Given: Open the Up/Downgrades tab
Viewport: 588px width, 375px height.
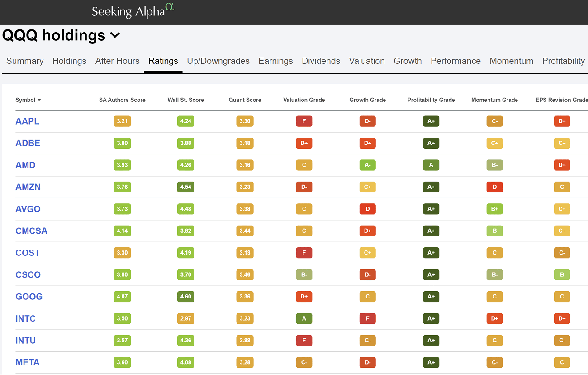Looking at the screenshot, I should (218, 61).
